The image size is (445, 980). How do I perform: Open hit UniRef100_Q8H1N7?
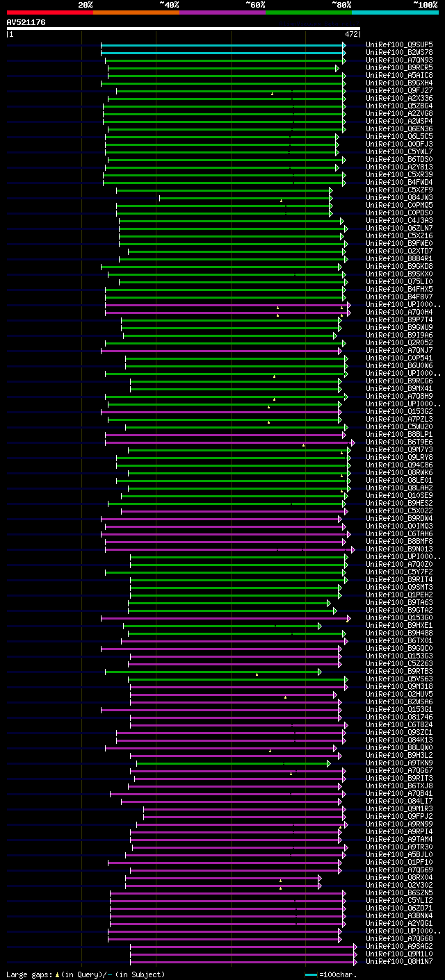[399, 962]
